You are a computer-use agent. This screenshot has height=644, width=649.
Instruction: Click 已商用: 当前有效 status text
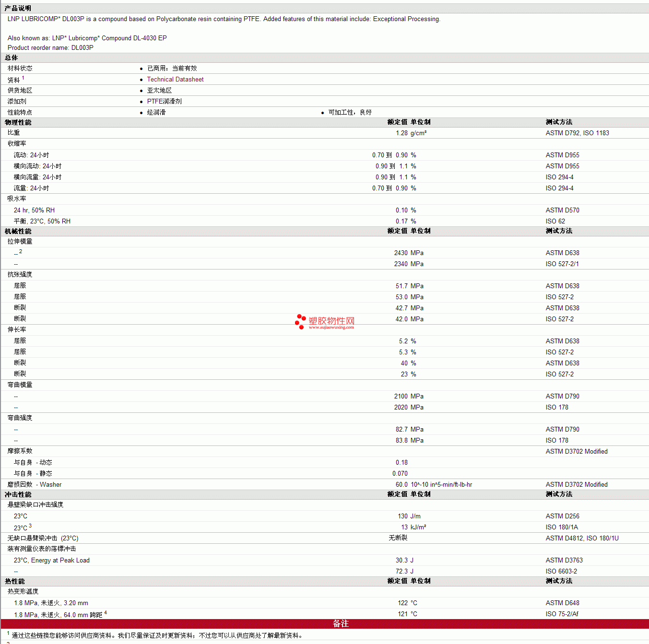172,69
